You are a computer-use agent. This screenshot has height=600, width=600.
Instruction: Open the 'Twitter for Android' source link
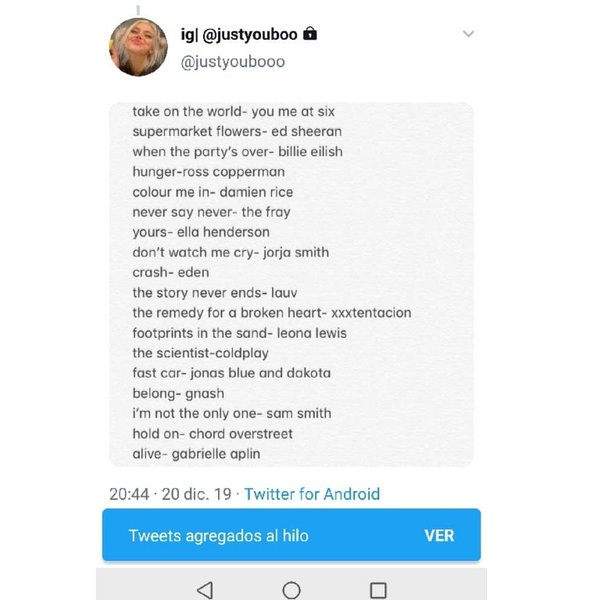pyautogui.click(x=312, y=494)
